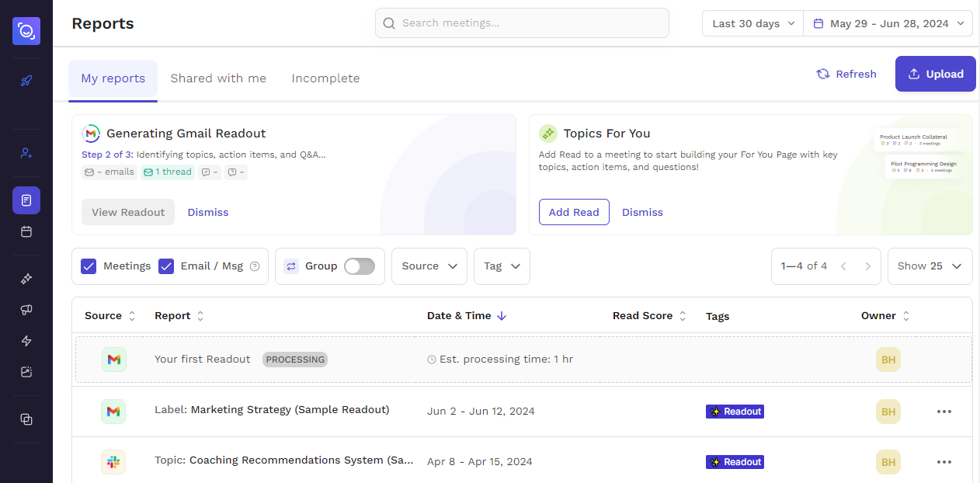Click the Gmail icon in Your first Readout row
980x483 pixels.
pyautogui.click(x=113, y=360)
